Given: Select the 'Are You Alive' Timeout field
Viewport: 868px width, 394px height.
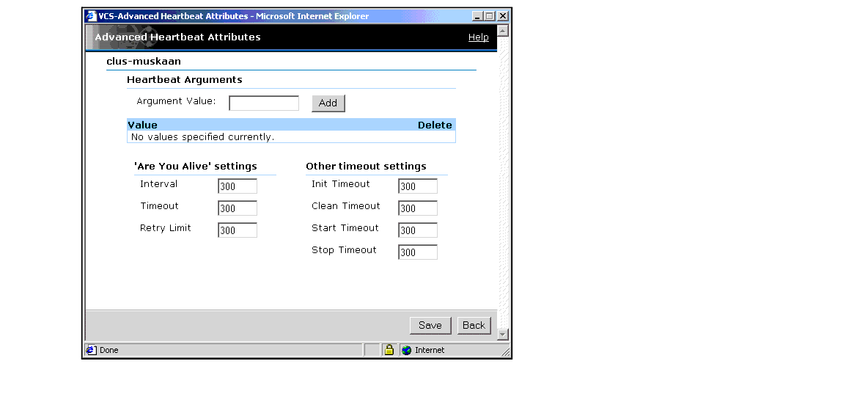Looking at the screenshot, I should pyautogui.click(x=238, y=208).
